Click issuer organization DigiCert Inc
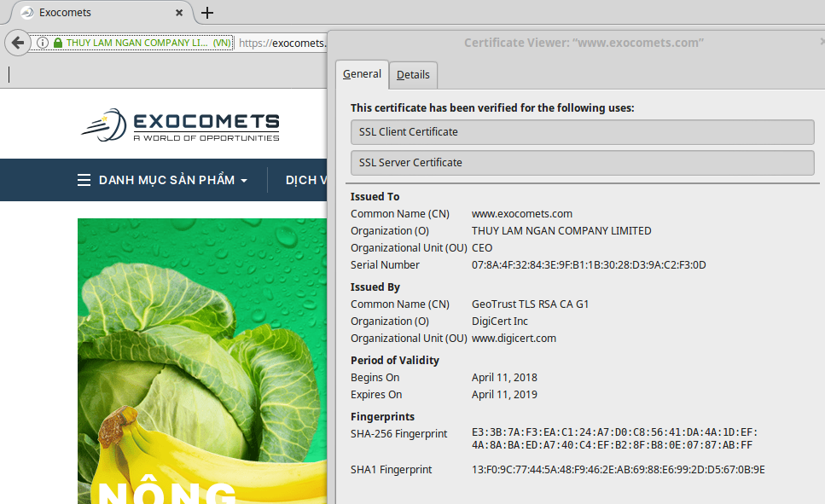This screenshot has height=504, width=825. click(x=499, y=321)
